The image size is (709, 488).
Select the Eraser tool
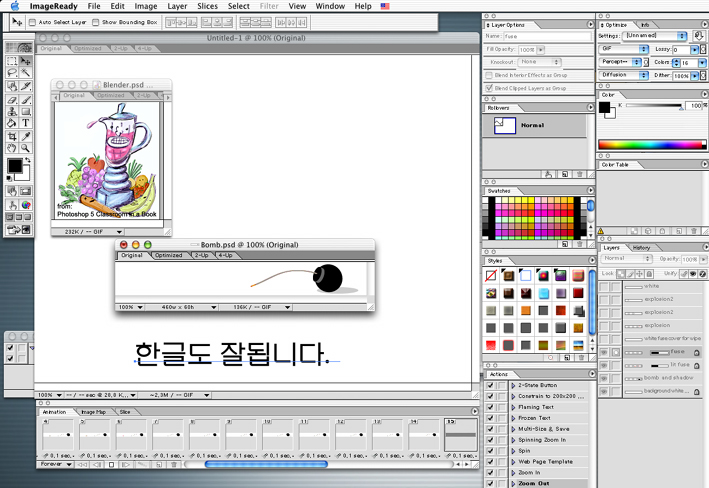click(12, 100)
